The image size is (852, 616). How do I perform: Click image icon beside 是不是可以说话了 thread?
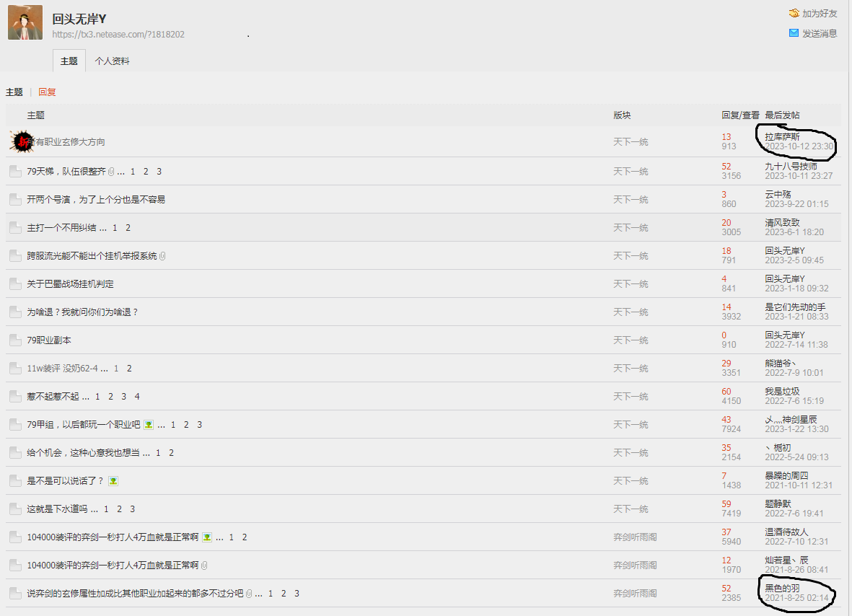[113, 481]
